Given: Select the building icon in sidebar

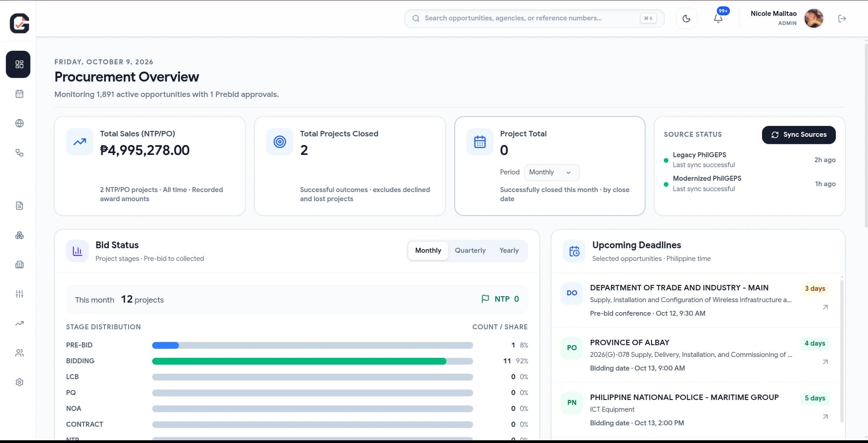Looking at the screenshot, I should point(19,265).
